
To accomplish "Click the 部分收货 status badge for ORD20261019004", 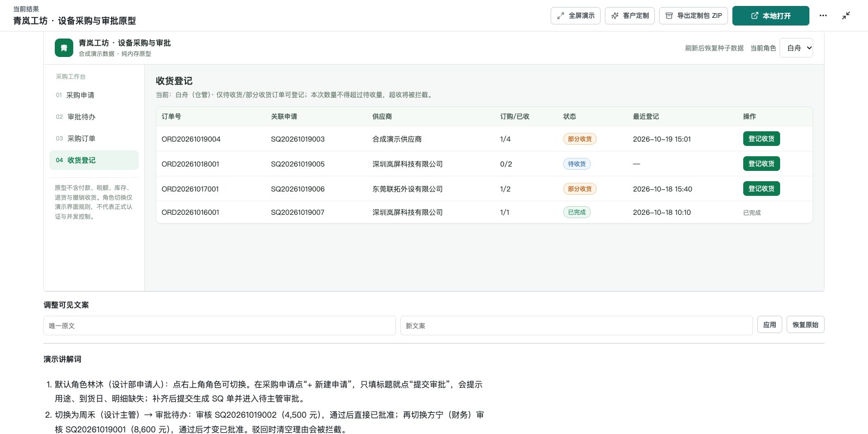I will [x=580, y=139].
